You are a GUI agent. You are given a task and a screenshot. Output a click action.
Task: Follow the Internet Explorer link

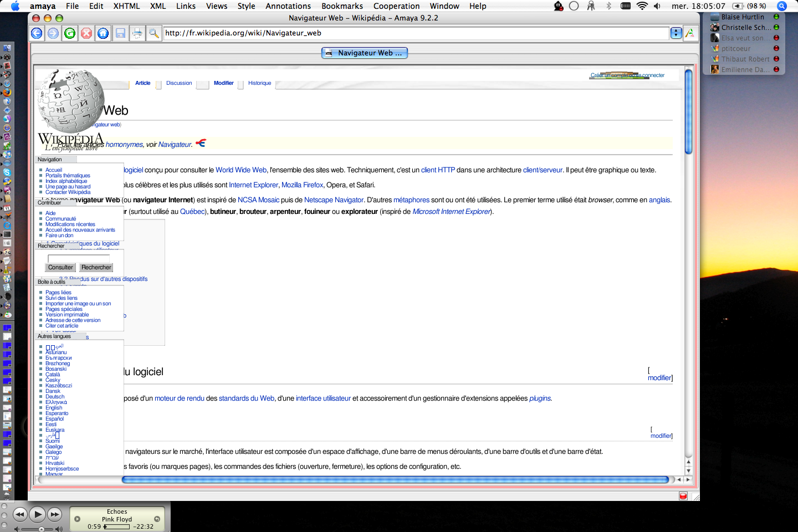254,185
